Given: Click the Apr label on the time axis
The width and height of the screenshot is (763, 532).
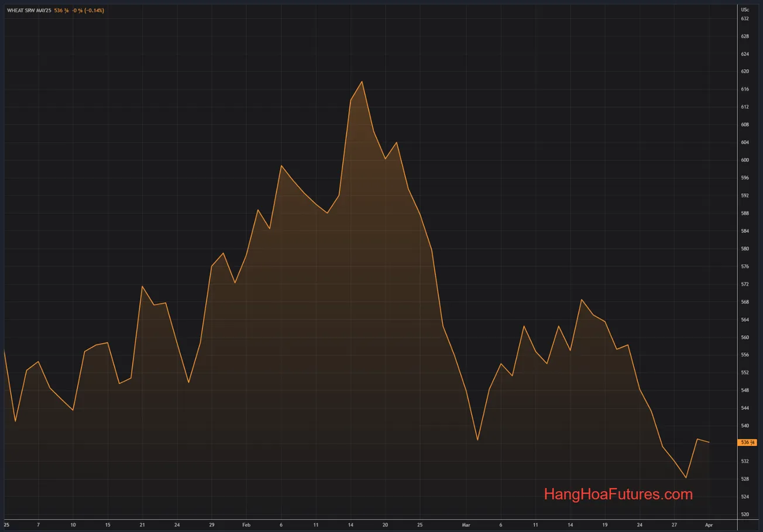Looking at the screenshot, I should (x=709, y=525).
